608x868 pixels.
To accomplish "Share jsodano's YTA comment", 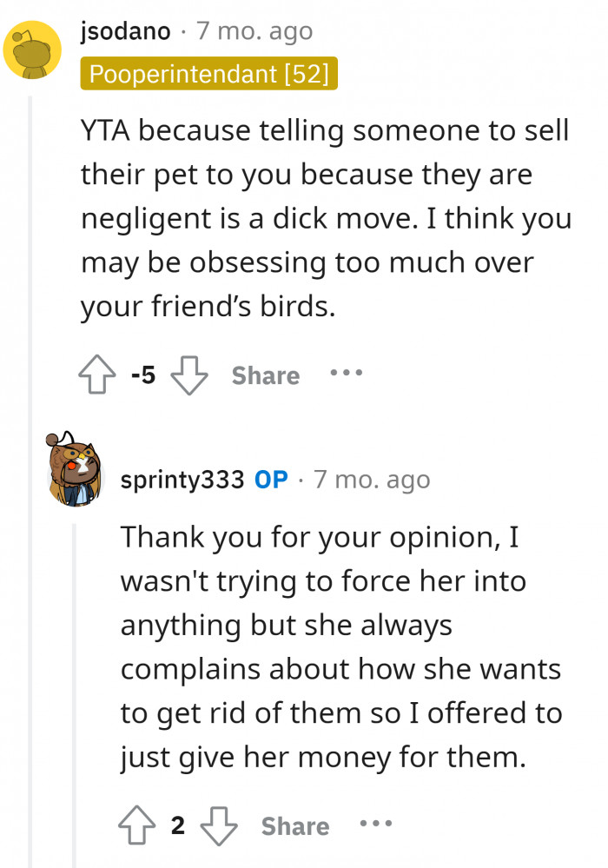I will click(x=264, y=375).
